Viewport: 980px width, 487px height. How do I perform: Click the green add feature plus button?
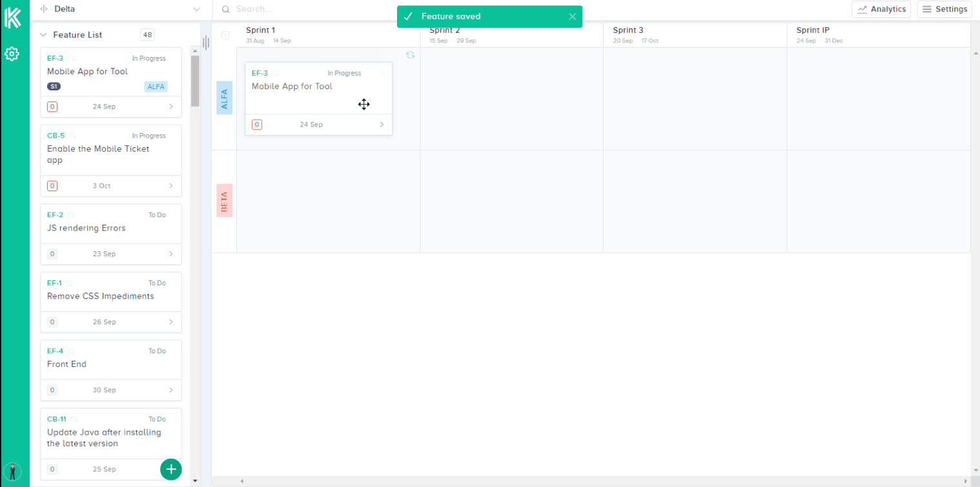(171, 469)
